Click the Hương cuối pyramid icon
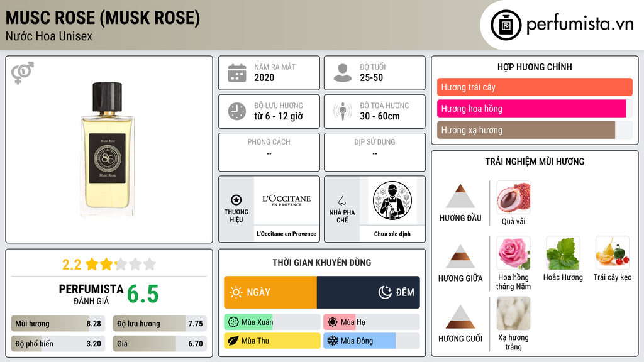The image size is (644, 362). click(x=460, y=317)
